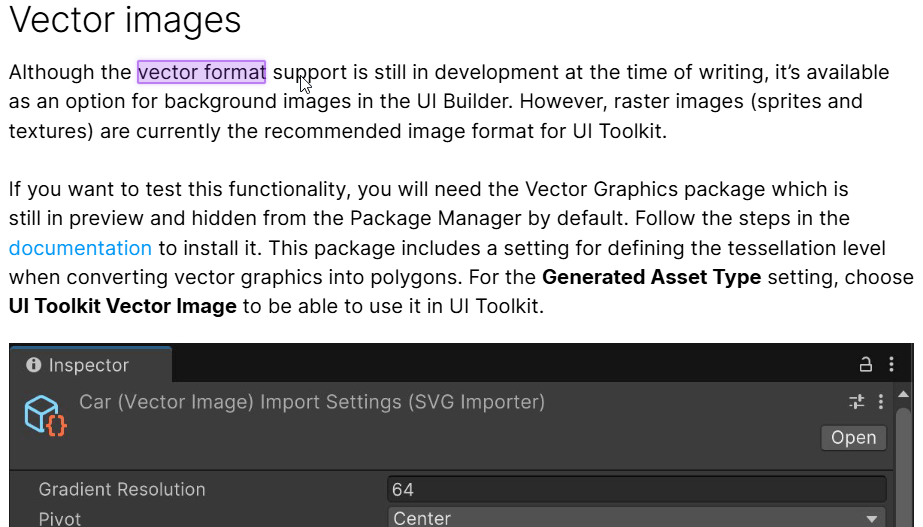
Task: Click the Pivot dropdown arrow
Action: click(872, 519)
